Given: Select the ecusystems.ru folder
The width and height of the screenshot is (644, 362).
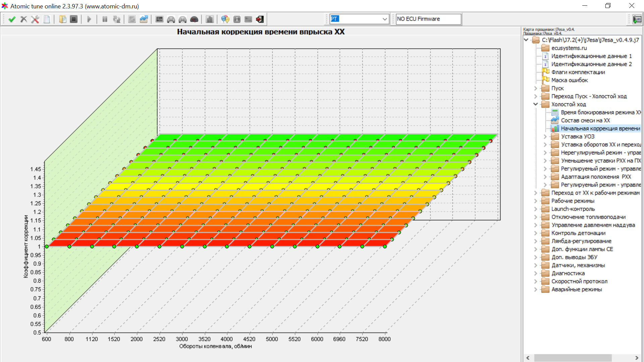Looking at the screenshot, I should click(x=569, y=48).
